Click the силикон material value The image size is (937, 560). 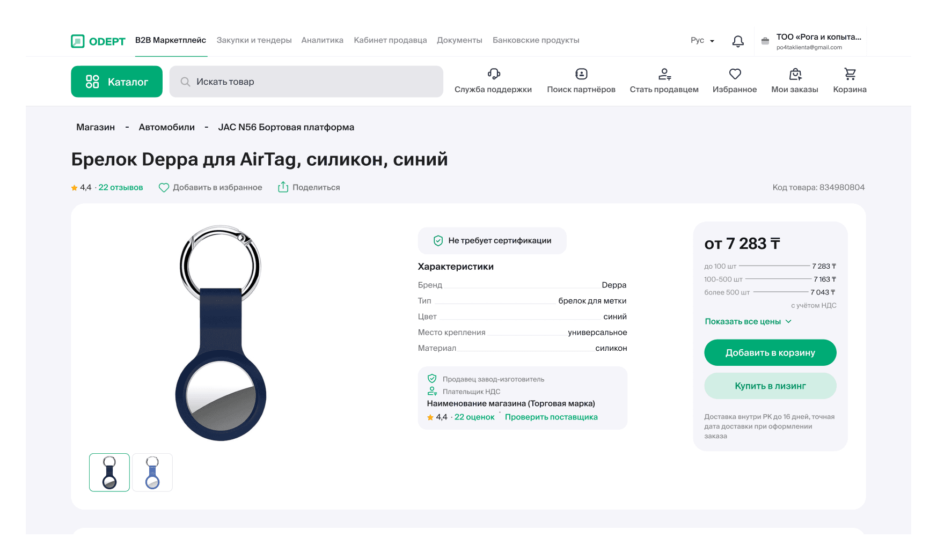point(611,348)
